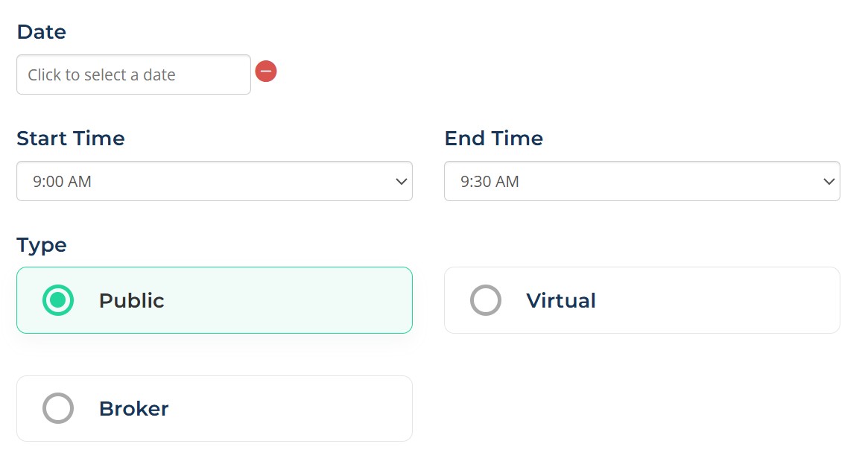Click the End Time chevron arrow
The height and width of the screenshot is (470, 868).
pos(829,182)
